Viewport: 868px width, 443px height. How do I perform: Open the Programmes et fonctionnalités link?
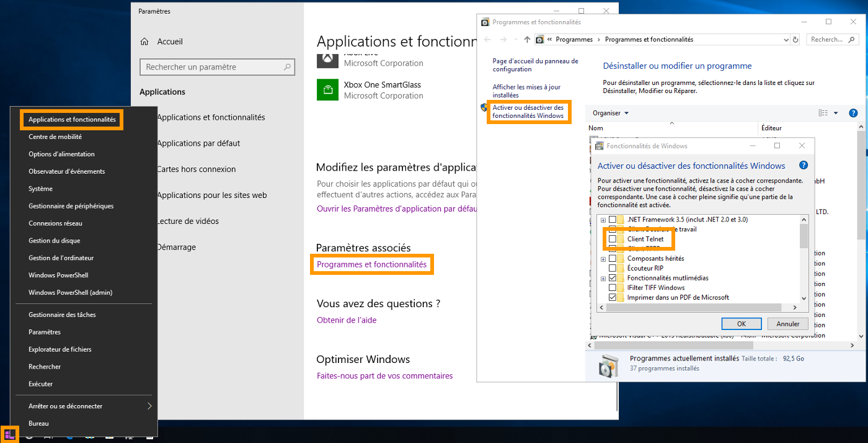tap(371, 264)
